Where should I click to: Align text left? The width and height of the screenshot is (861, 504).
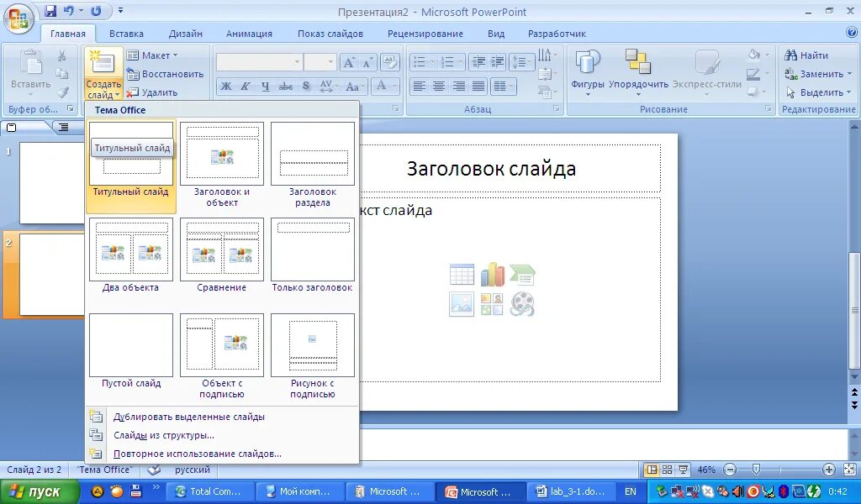(419, 87)
